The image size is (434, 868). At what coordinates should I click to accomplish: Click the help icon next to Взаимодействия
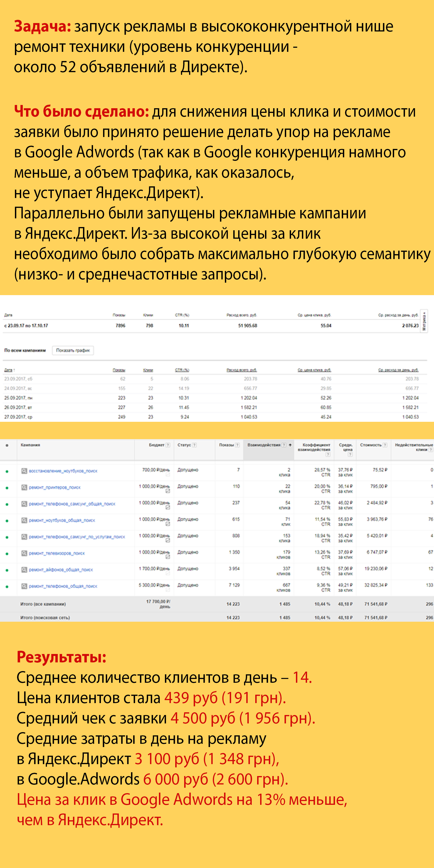click(x=284, y=445)
